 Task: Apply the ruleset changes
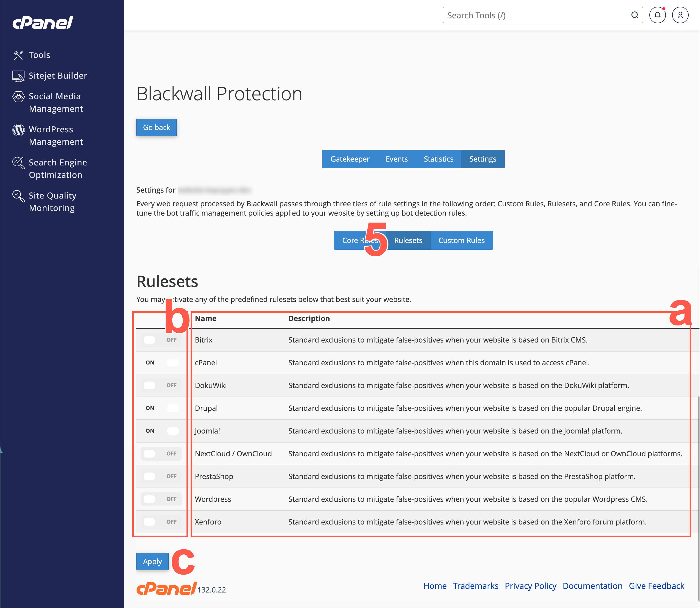pos(153,561)
